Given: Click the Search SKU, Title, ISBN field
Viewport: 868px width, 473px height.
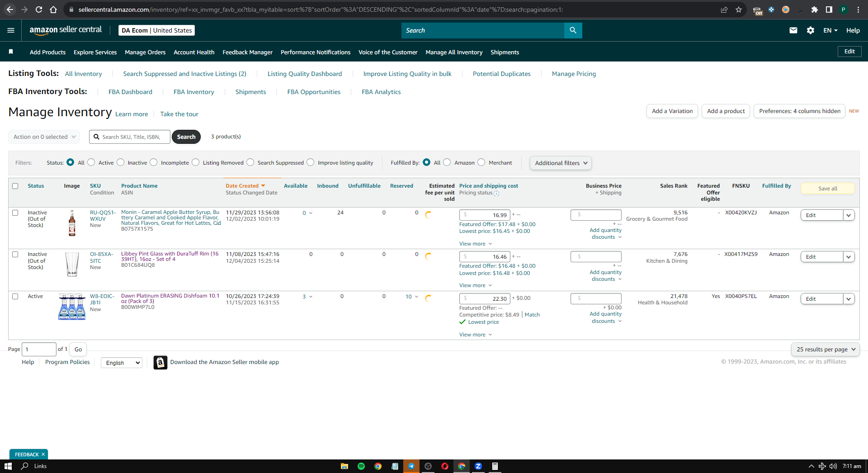Looking at the screenshot, I should pos(130,137).
